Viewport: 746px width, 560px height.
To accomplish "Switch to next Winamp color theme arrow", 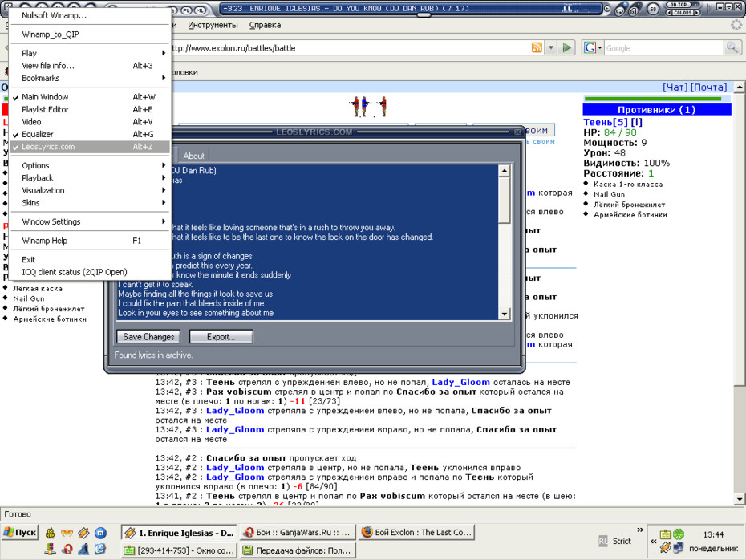I will coord(696,13).
